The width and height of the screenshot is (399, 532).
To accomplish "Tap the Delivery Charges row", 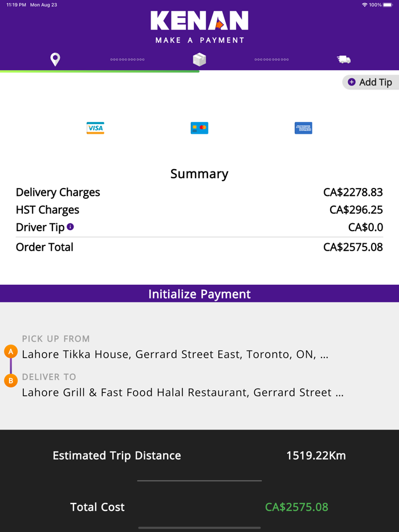I will (x=199, y=193).
